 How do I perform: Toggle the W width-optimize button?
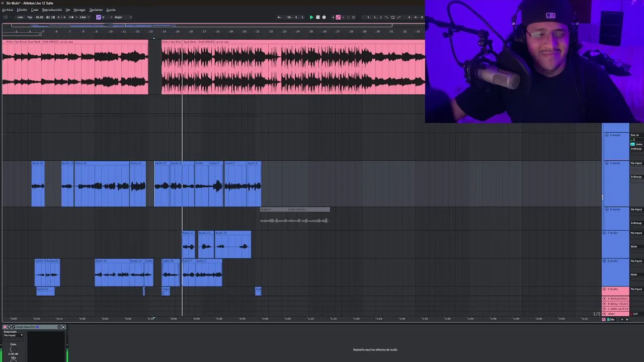[x=627, y=320]
